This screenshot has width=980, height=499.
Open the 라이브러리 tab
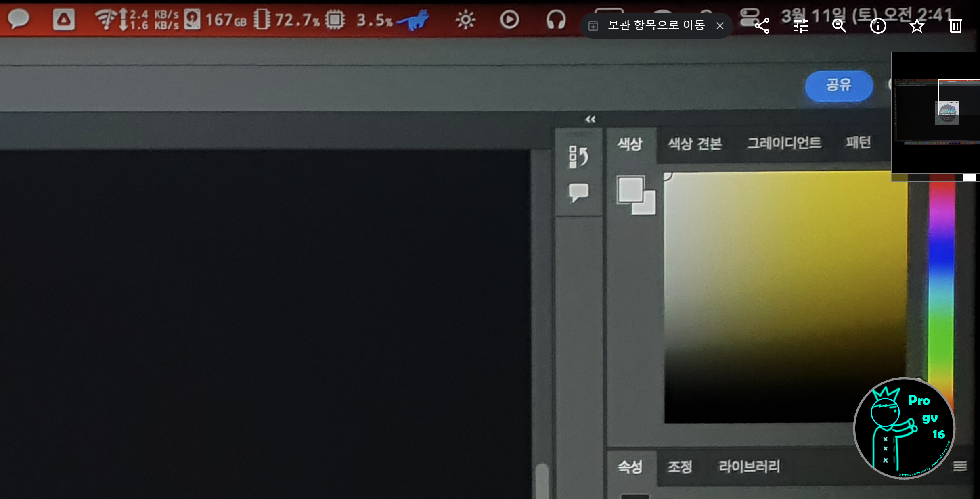[x=749, y=466]
